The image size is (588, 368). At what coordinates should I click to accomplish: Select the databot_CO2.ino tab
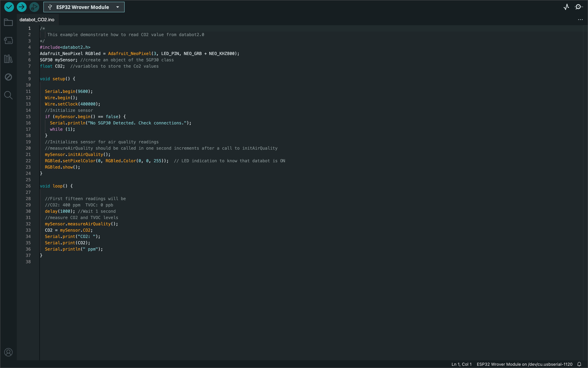pos(37,20)
